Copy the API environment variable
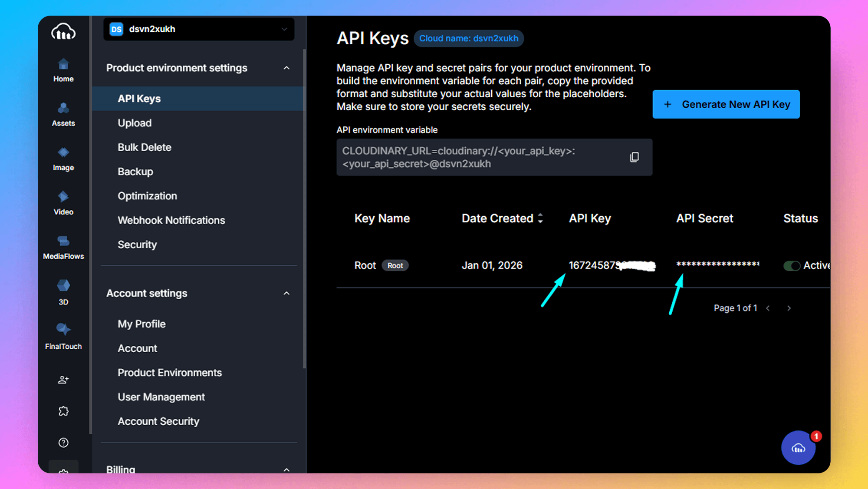Image resolution: width=868 pixels, height=489 pixels. tap(635, 157)
